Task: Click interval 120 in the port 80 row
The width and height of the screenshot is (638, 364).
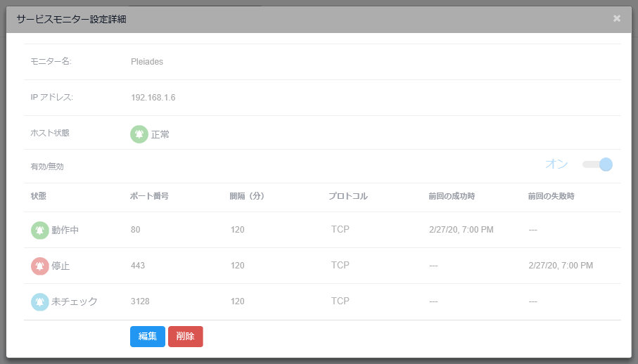Action: (237, 230)
